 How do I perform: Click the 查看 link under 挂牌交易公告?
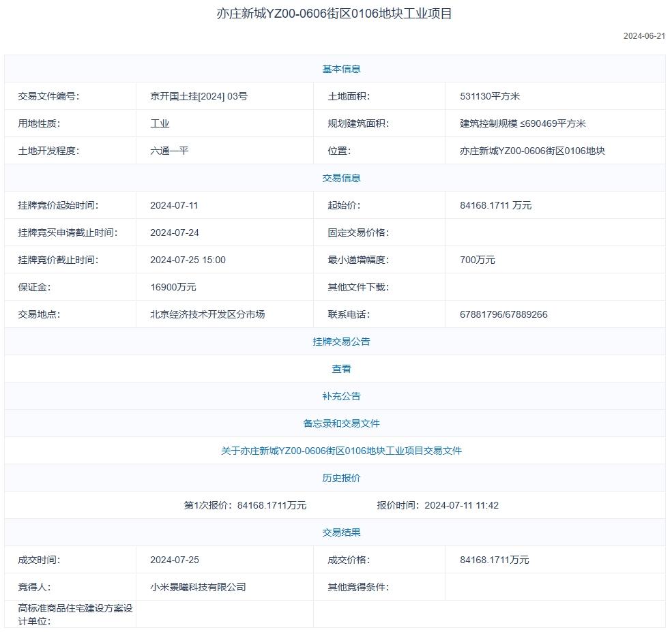(341, 369)
